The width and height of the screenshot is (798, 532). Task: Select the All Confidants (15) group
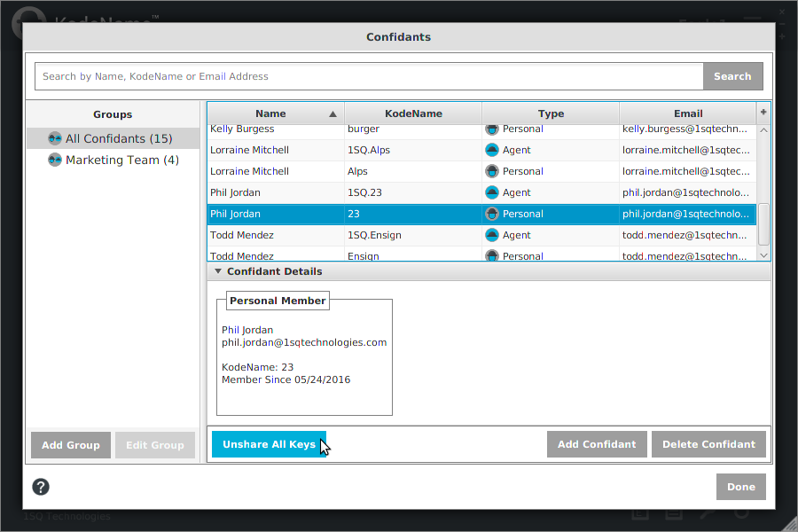(113, 138)
